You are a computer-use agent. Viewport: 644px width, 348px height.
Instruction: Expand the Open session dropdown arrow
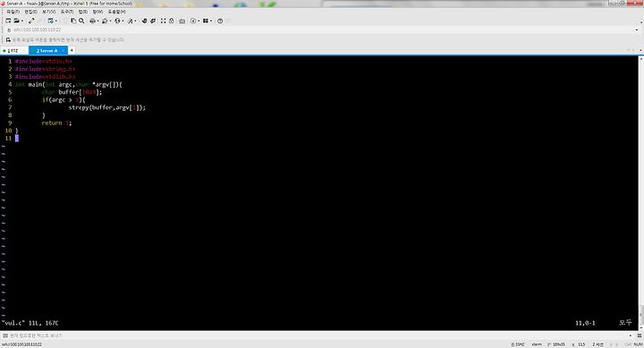(22, 21)
